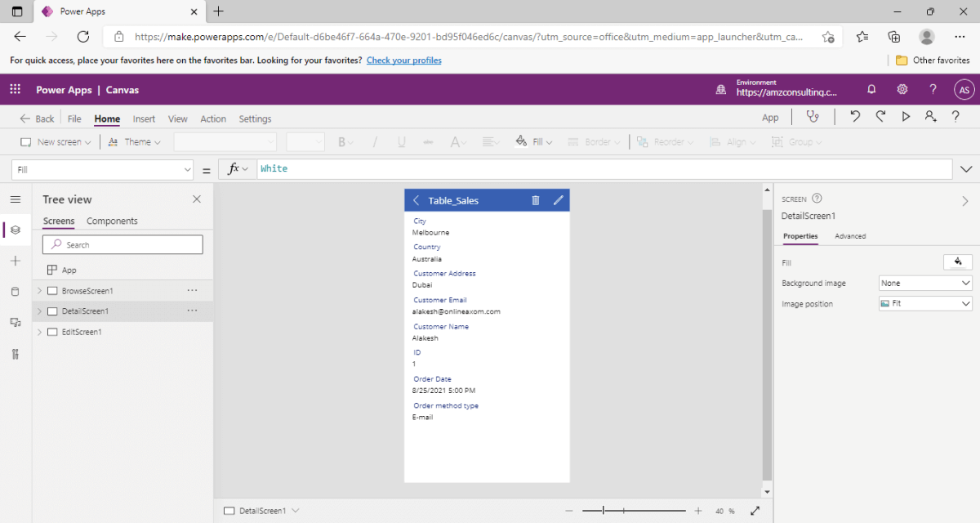This screenshot has height=523, width=980.
Task: Click the Share user icon
Action: point(930,117)
